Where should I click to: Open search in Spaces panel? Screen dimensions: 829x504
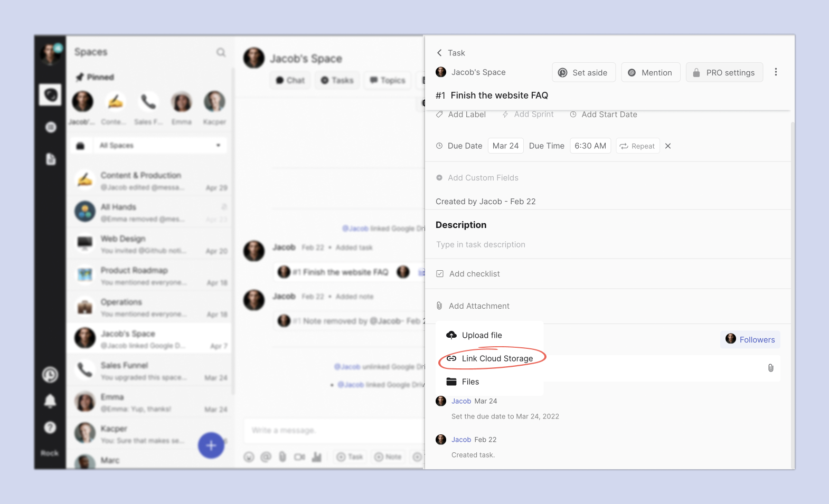point(221,52)
